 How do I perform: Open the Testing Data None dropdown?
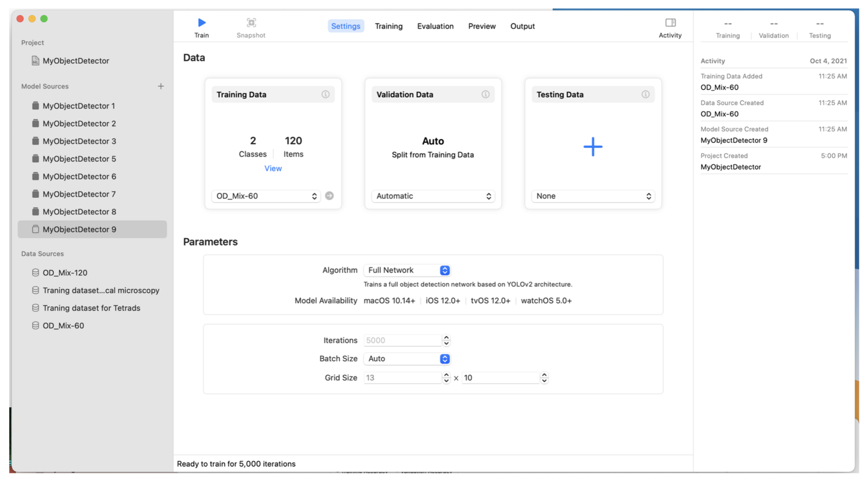pyautogui.click(x=593, y=196)
